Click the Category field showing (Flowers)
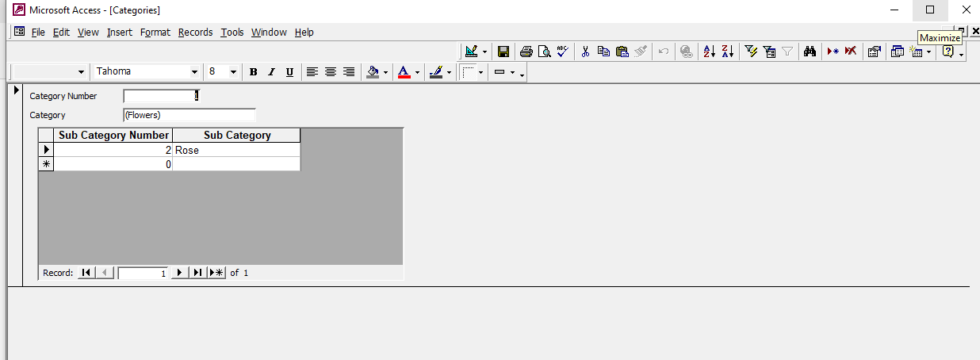Viewport: 980px width, 360px height. (189, 115)
